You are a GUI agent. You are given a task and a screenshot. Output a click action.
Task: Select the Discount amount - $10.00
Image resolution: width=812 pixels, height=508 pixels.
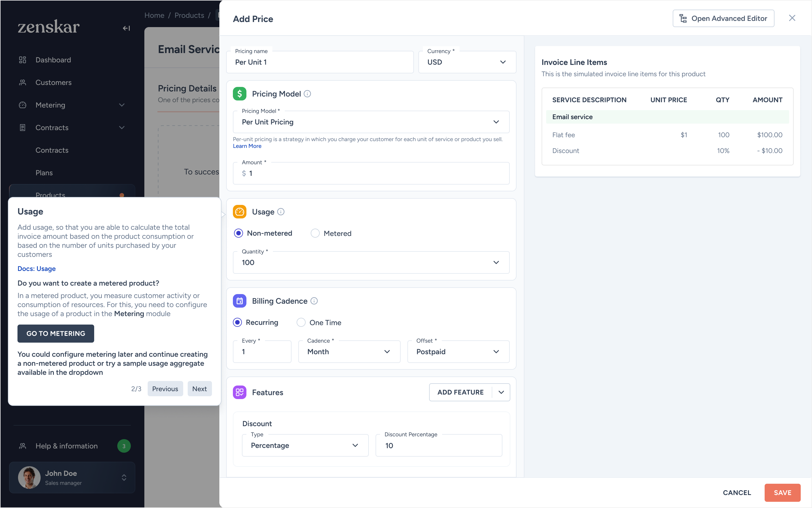coord(770,150)
